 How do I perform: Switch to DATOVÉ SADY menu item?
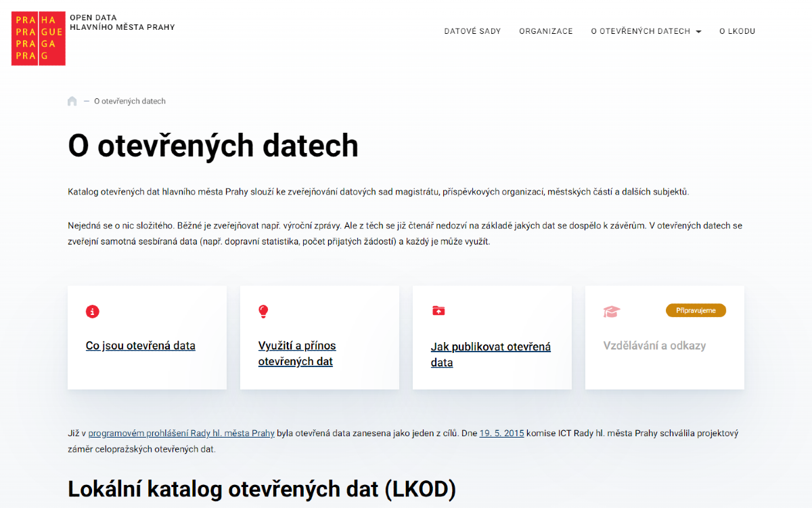pos(472,31)
